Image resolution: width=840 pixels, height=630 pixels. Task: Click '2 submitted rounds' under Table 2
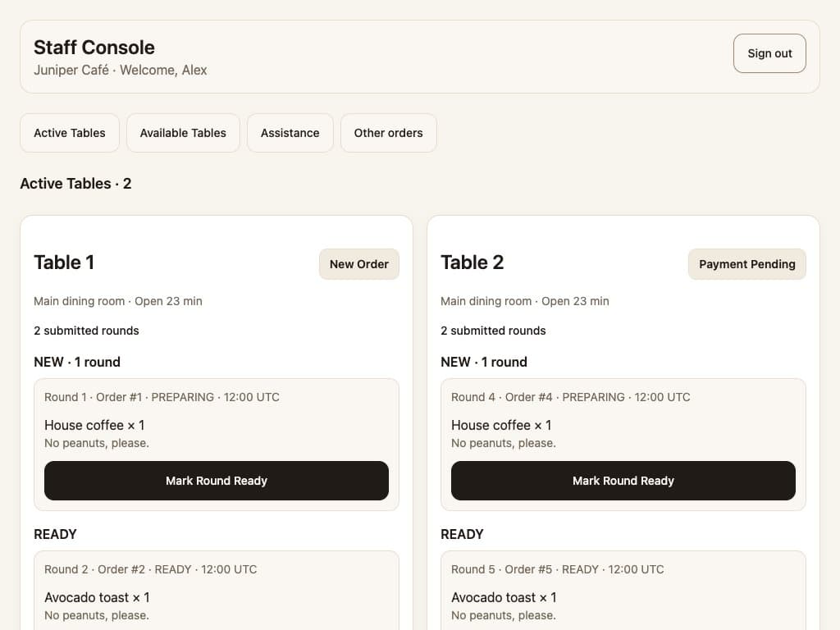click(493, 331)
